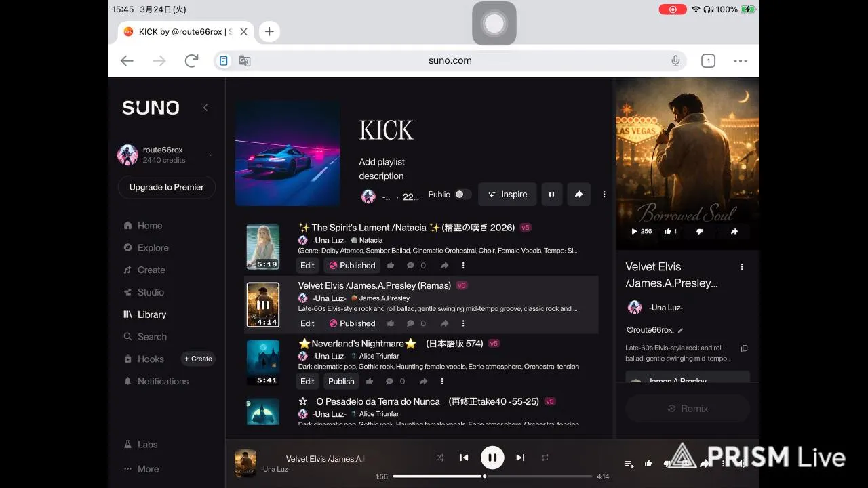Open a new browser tab

point(269,31)
